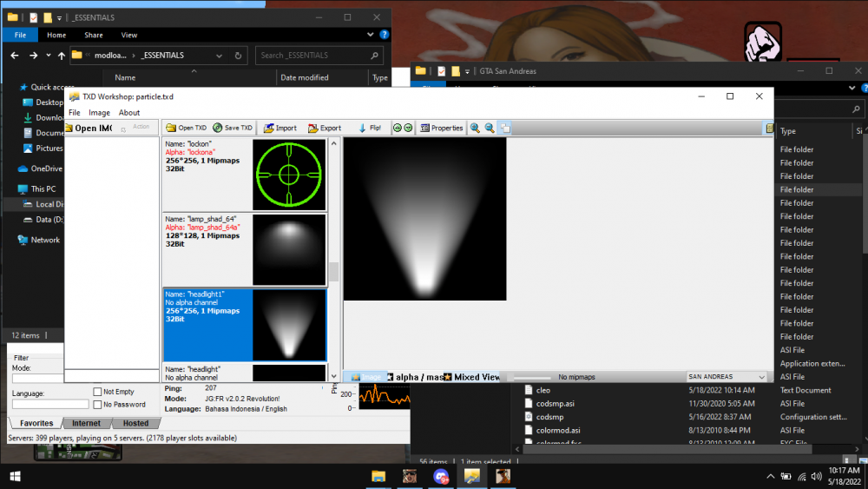Enable the Not Empty checkbox

97,392
